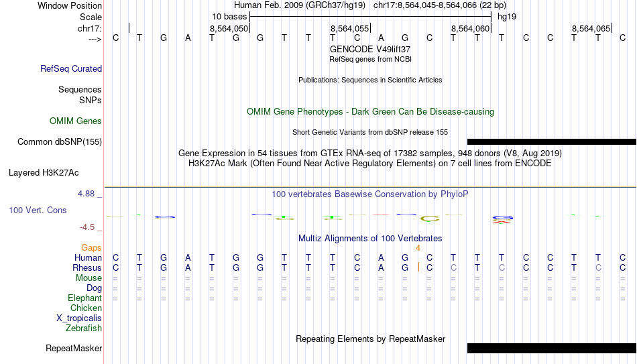Click the orange insertion bar in Rhesus row
This screenshot has height=364, width=637.
click(418, 267)
